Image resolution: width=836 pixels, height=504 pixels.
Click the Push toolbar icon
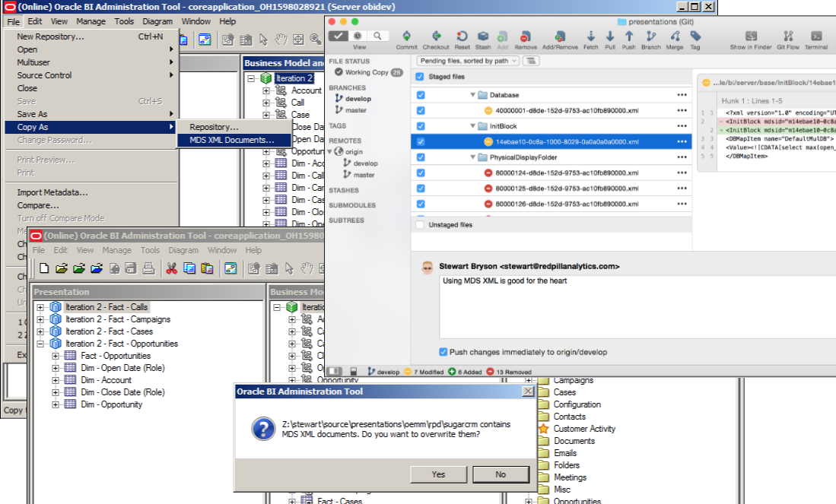tap(628, 36)
